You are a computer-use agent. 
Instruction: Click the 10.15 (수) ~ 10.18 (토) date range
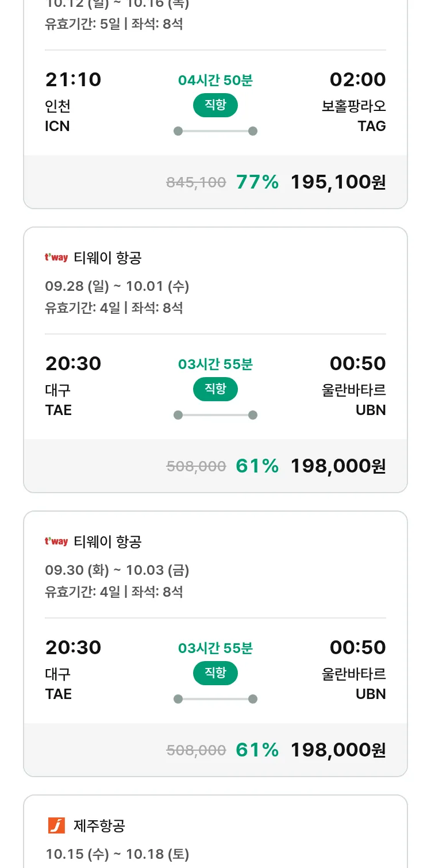(x=117, y=854)
